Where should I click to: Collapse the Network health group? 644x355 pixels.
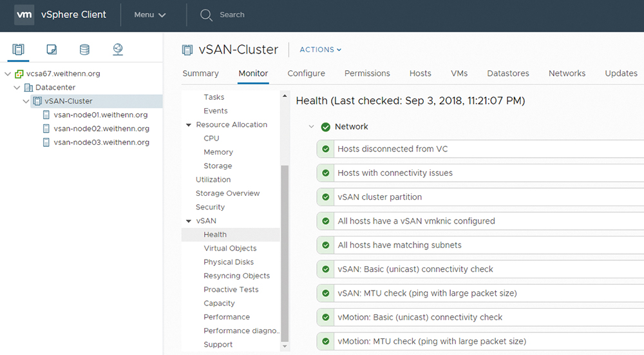coord(311,127)
